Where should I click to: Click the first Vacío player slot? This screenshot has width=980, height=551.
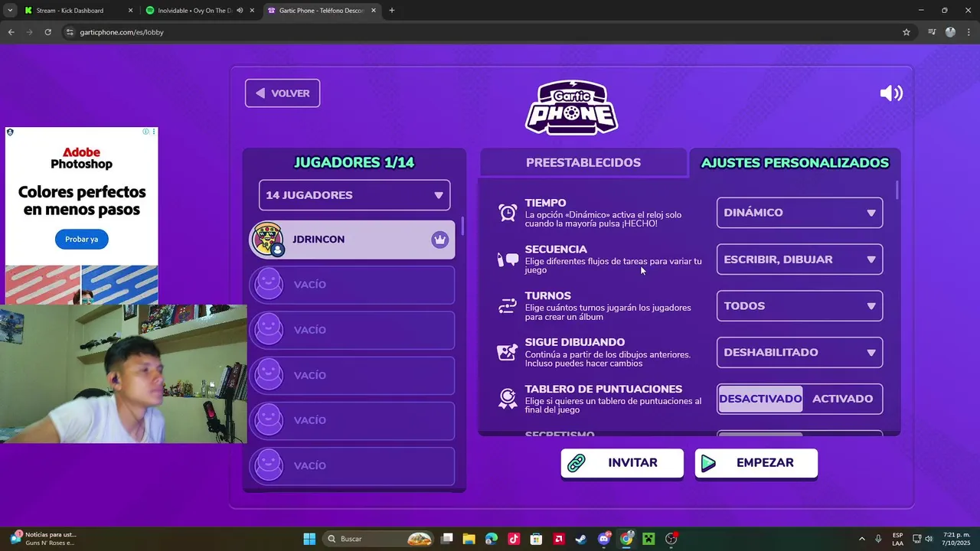click(x=352, y=285)
